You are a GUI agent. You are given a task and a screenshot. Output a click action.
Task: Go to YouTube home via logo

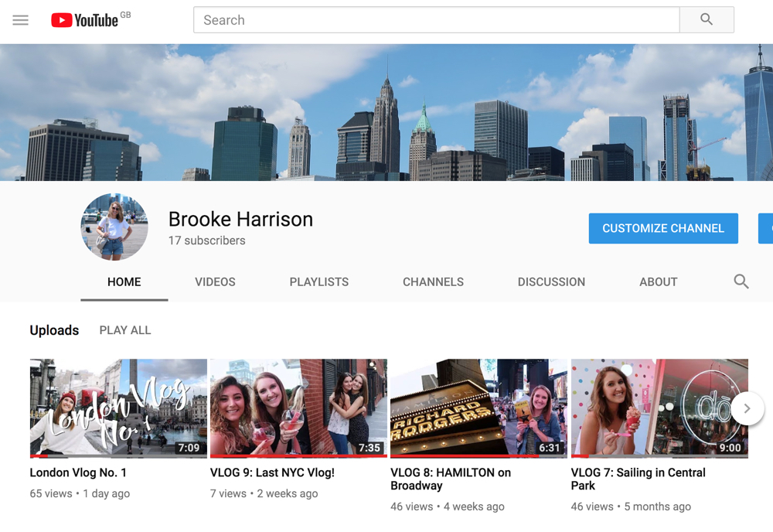[x=85, y=20]
